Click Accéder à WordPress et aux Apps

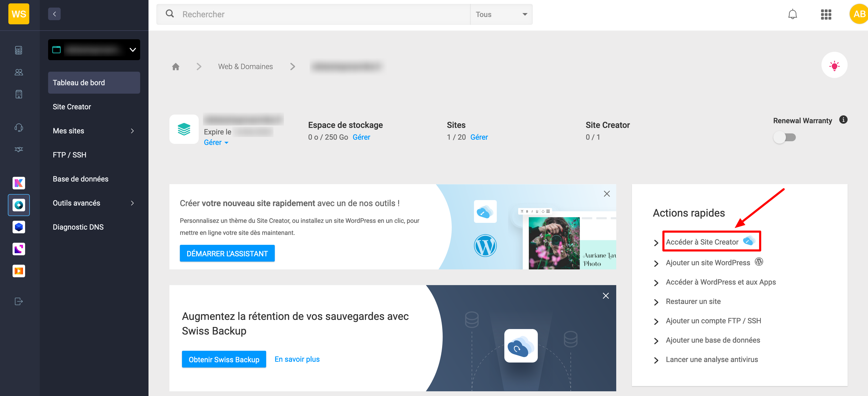(x=721, y=282)
